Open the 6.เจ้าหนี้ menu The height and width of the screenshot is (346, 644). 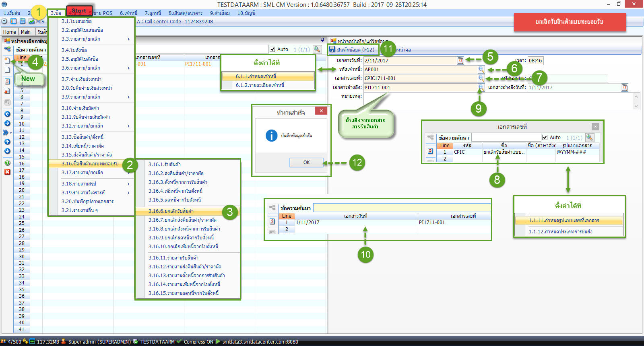[x=128, y=13]
